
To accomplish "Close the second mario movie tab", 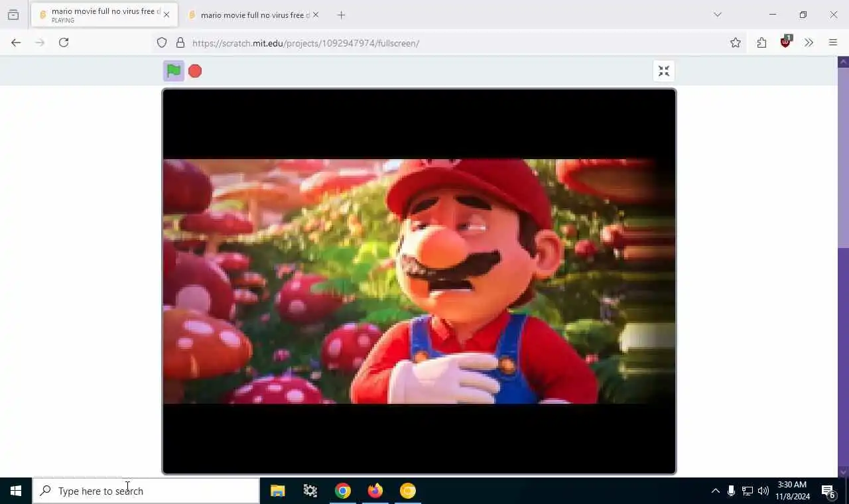I will coord(316,15).
